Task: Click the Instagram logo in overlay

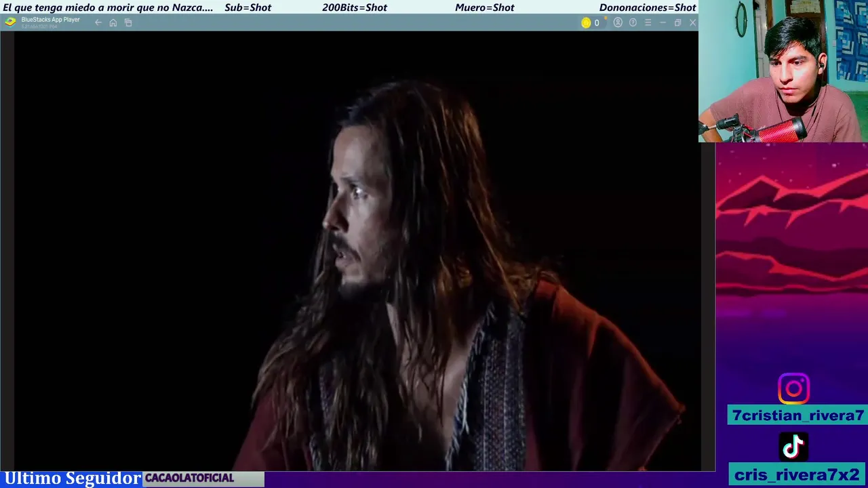Action: tap(793, 388)
